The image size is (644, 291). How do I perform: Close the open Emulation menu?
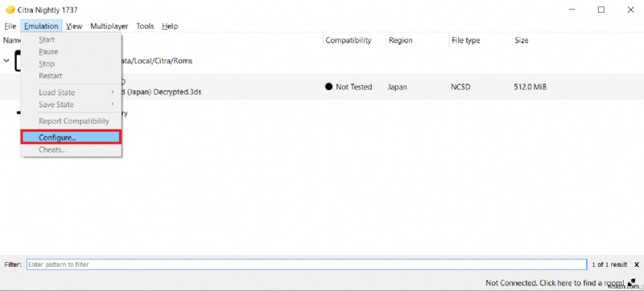41,27
